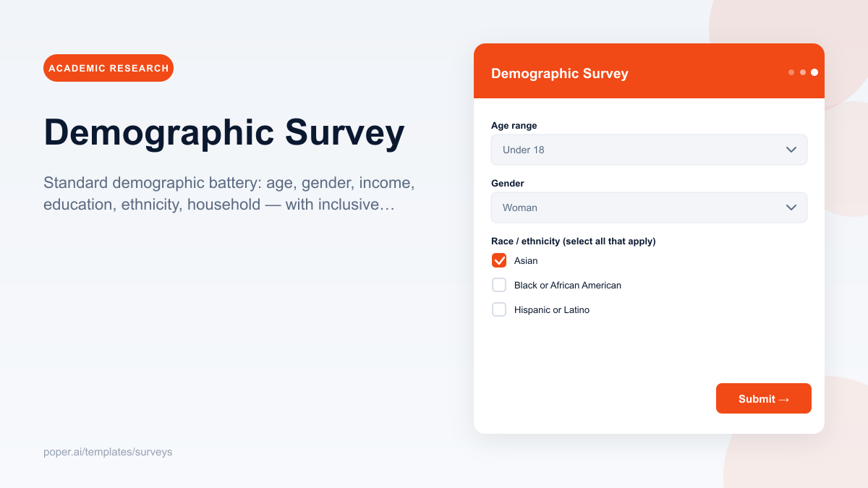This screenshot has height=488, width=868.
Task: Click the Age range dropdown chevron
Action: [791, 150]
